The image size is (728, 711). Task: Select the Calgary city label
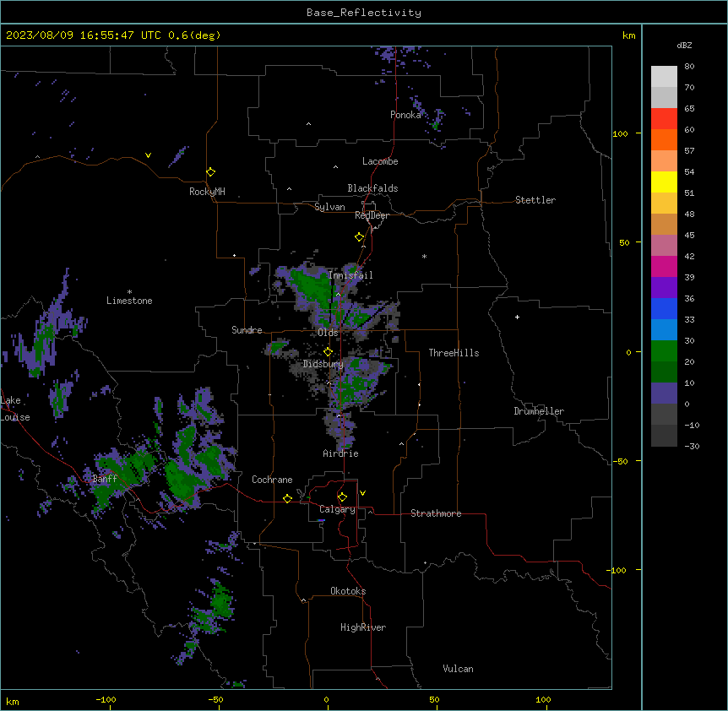coord(338,509)
